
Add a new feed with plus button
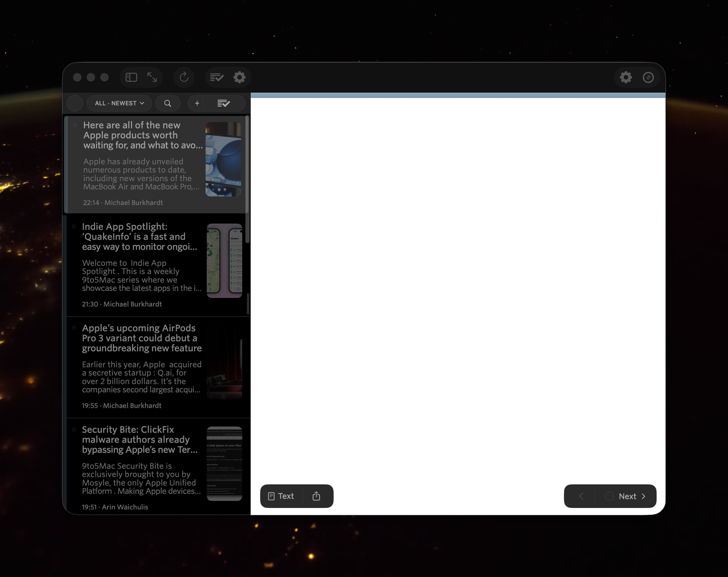click(197, 103)
